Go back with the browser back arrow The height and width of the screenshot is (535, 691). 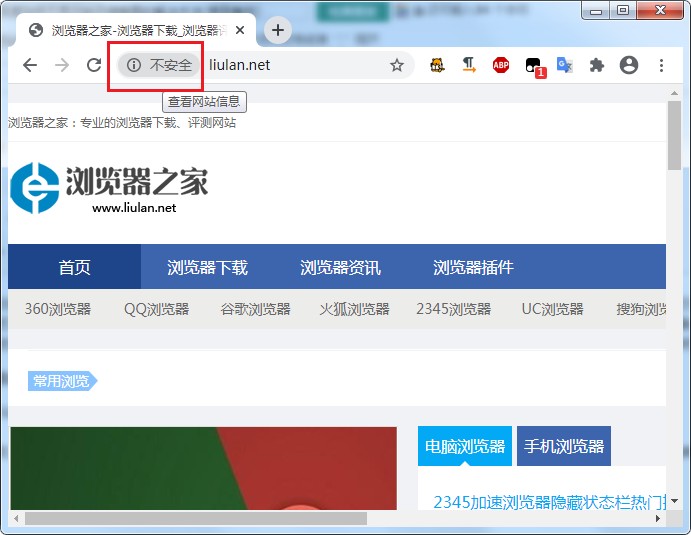coord(30,65)
